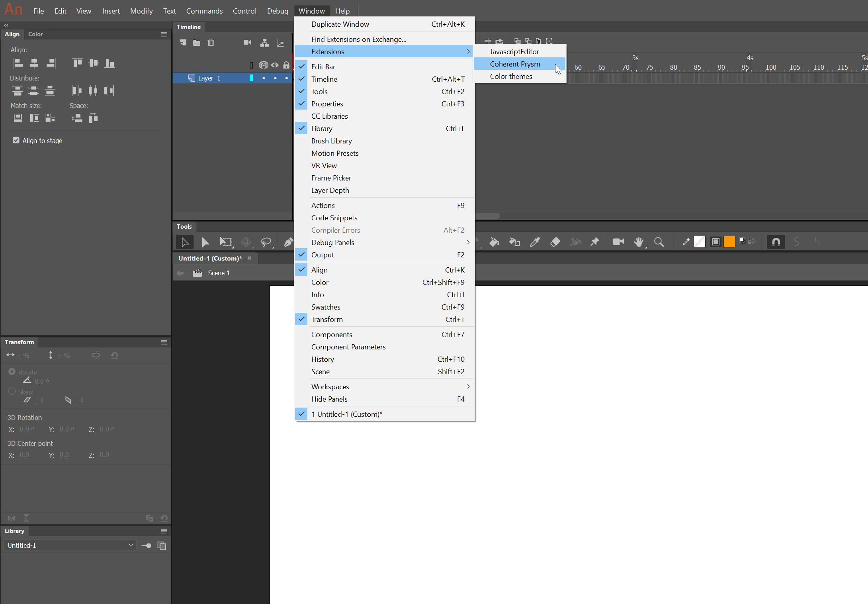Open the Help menu
868x604 pixels.
coord(342,11)
